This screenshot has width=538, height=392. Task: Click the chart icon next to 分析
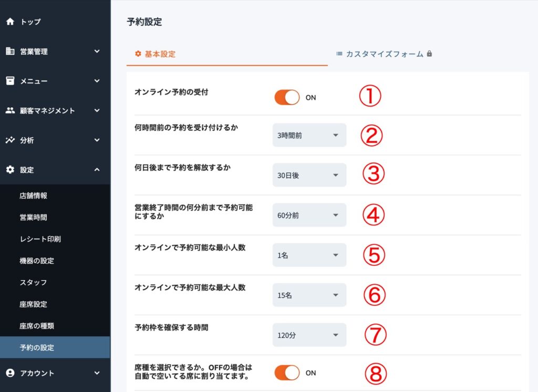tap(9, 140)
